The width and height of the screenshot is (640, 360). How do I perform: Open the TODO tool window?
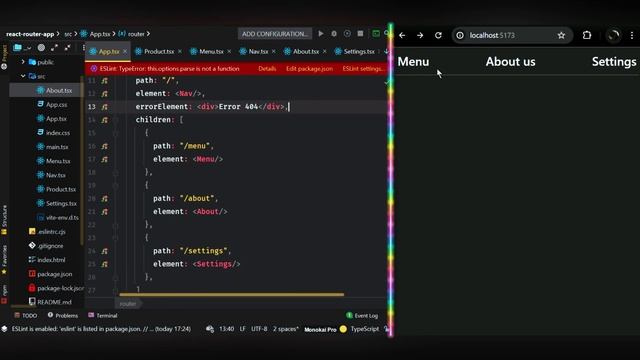25,316
